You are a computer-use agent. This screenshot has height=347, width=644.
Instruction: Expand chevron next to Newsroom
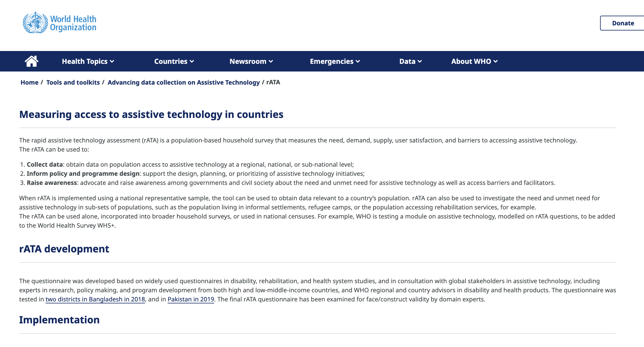tap(271, 62)
